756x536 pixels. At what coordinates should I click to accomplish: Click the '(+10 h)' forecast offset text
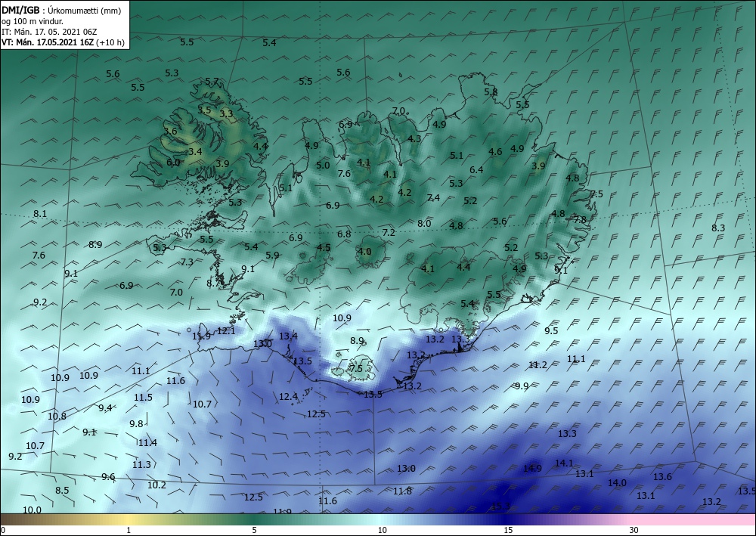click(110, 42)
